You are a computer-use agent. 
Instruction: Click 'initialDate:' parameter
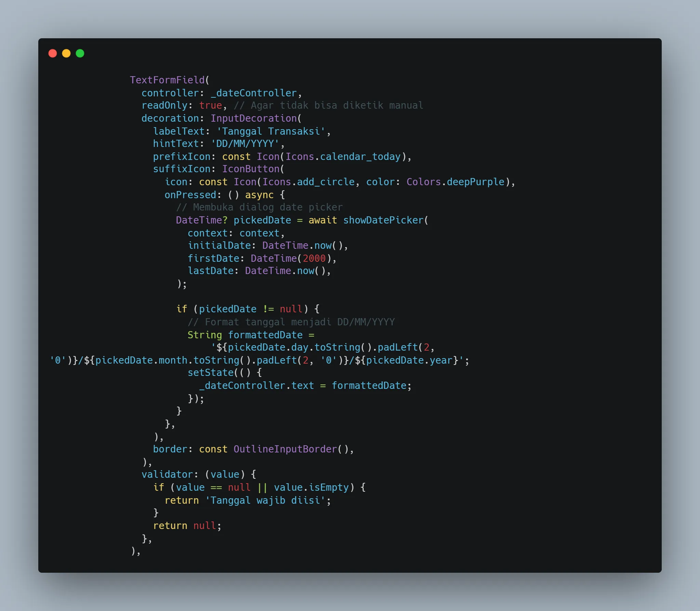point(222,245)
